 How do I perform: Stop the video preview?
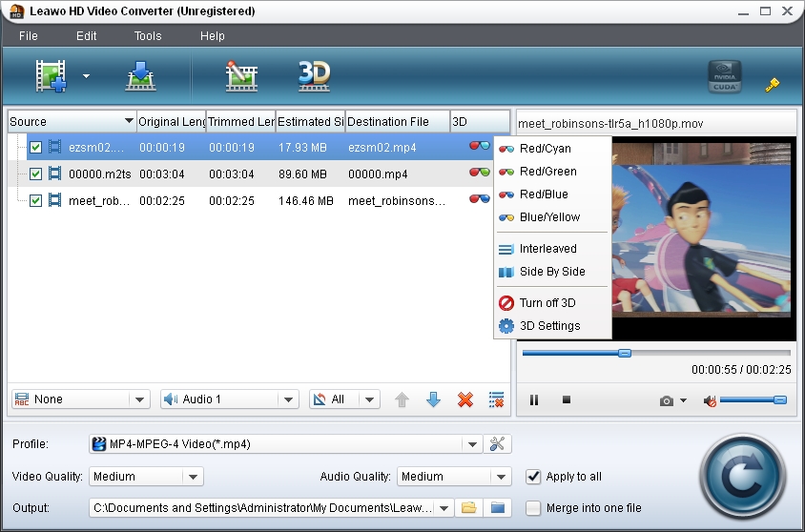[x=567, y=399]
